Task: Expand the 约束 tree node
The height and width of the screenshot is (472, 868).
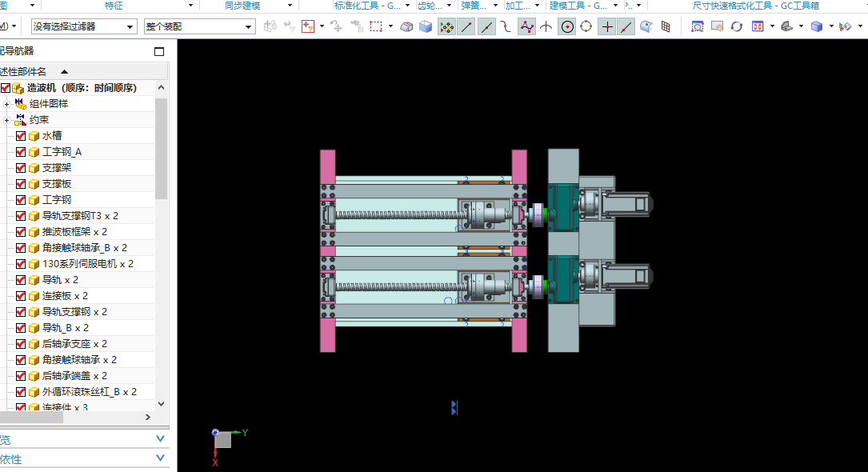Action: 6,120
